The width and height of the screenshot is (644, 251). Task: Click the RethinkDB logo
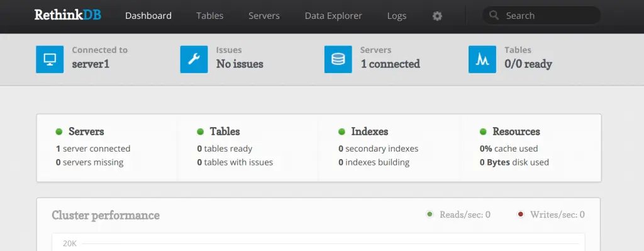[x=68, y=15]
